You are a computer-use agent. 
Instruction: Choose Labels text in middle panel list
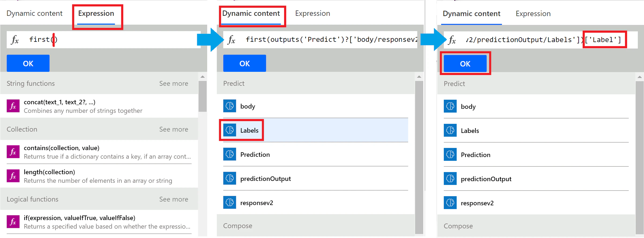[x=249, y=130]
